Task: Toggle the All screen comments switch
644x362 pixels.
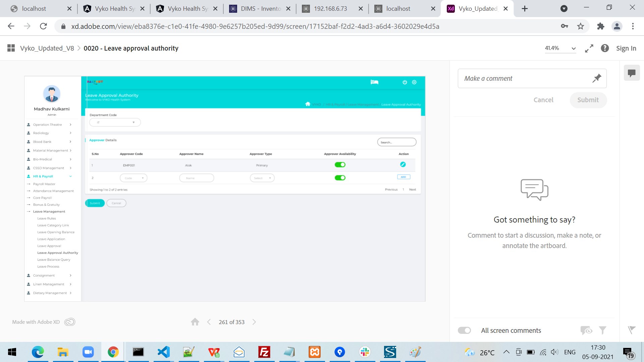Action: 464,330
